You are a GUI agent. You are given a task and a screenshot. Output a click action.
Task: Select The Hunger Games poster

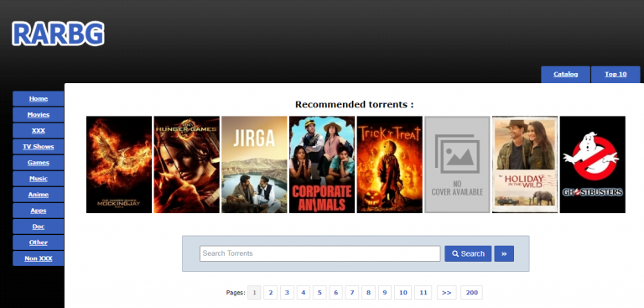coord(186,164)
